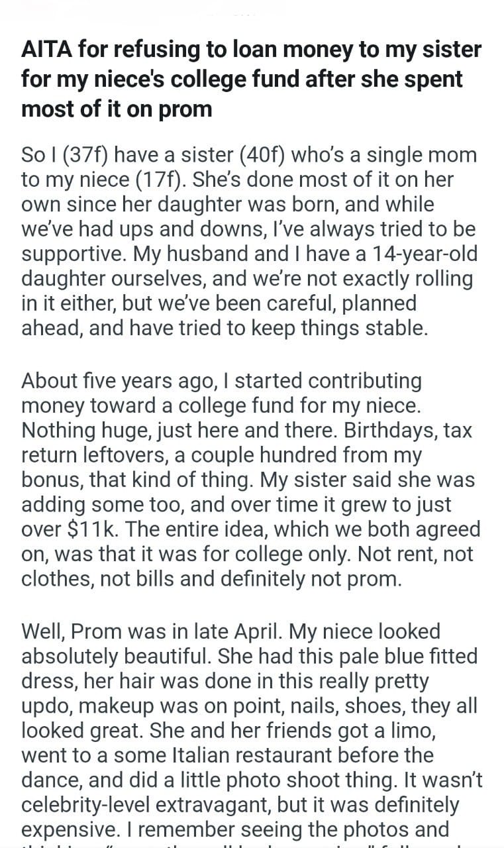This screenshot has height=848, width=504.
Task: Click the first paragraph starting "So I (37f)"
Action: pyautogui.click(x=248, y=242)
